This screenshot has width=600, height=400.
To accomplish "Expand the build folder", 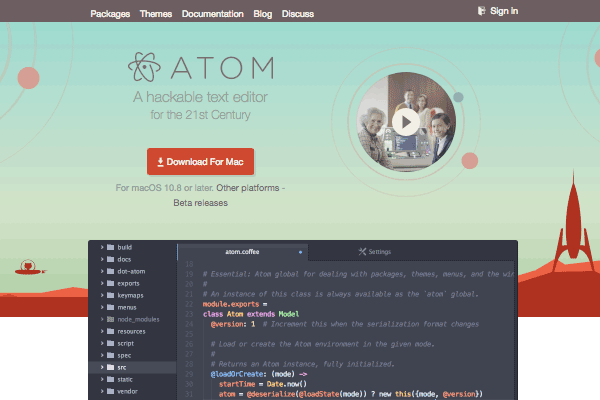I will [x=102, y=247].
